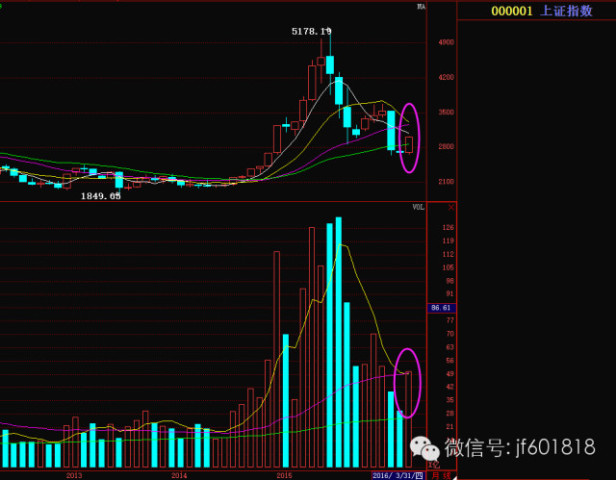Click the 1849.65 low price label
Viewport: 616px width, 480px height.
(101, 196)
